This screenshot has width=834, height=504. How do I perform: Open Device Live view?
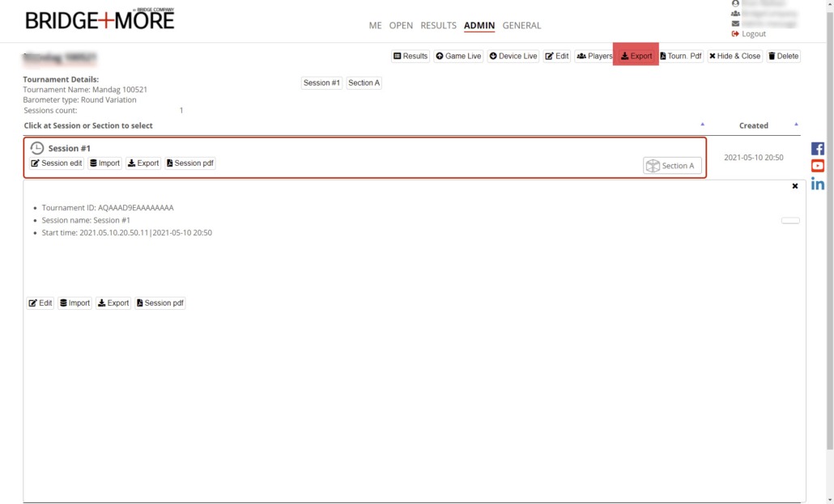tap(513, 56)
